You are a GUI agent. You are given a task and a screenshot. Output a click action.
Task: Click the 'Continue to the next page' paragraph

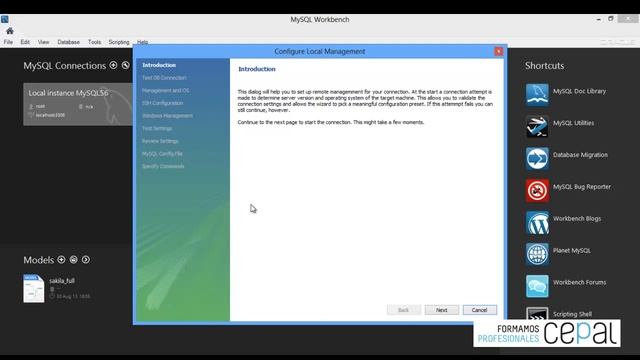[x=331, y=122]
